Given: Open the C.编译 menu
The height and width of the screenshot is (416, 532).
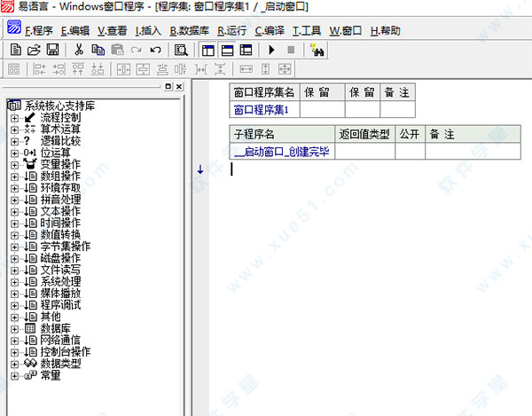Looking at the screenshot, I should 270,31.
